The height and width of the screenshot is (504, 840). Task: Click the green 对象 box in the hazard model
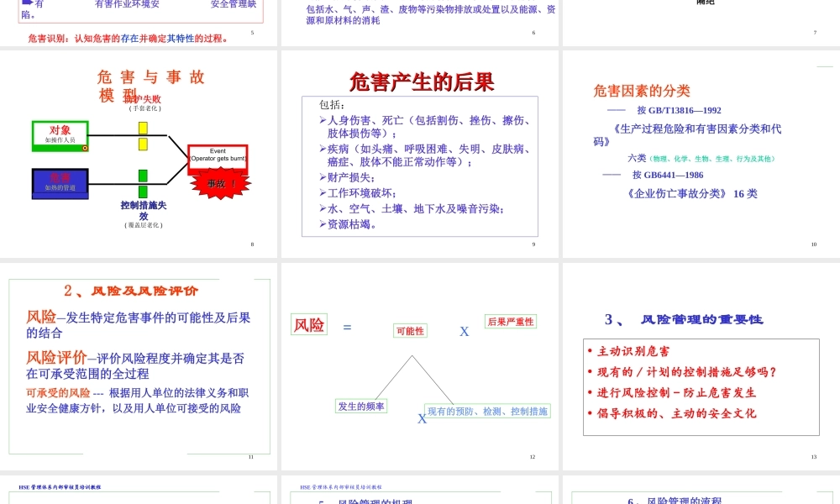pyautogui.click(x=58, y=133)
